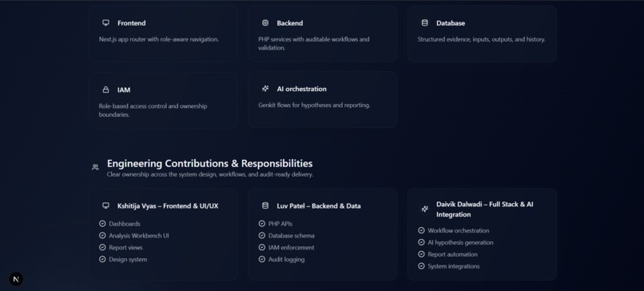
Task: Click the 'Genkit flows for hypotheses' description
Action: click(314, 106)
